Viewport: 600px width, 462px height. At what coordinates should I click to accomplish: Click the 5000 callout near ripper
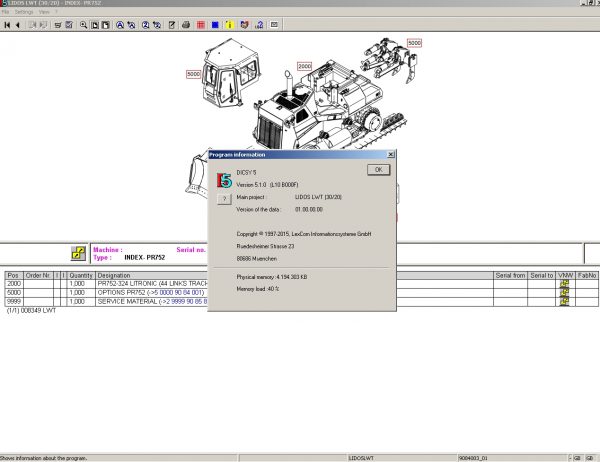414,43
